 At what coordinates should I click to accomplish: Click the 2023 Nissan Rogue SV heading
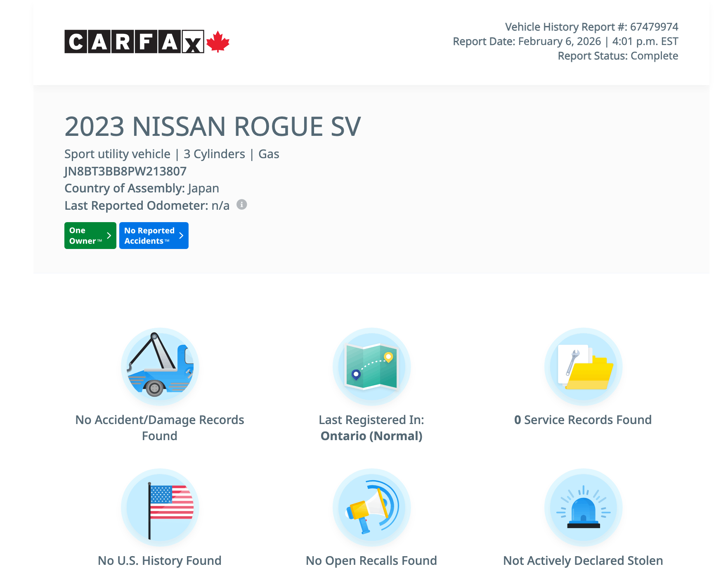tap(213, 127)
